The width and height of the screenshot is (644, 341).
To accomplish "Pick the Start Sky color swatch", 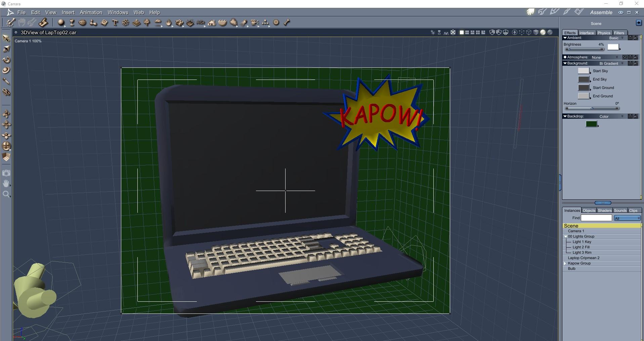I will coord(584,71).
